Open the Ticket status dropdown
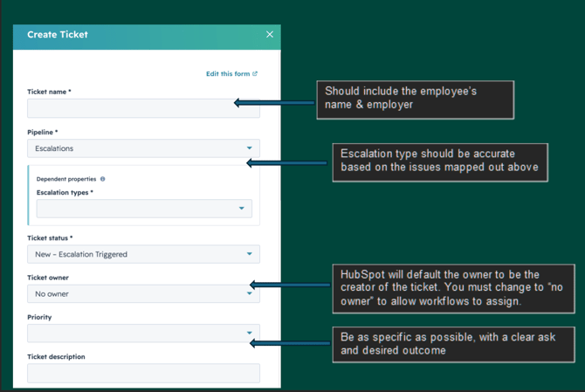Image resolution: width=585 pixels, height=392 pixels. (x=143, y=254)
